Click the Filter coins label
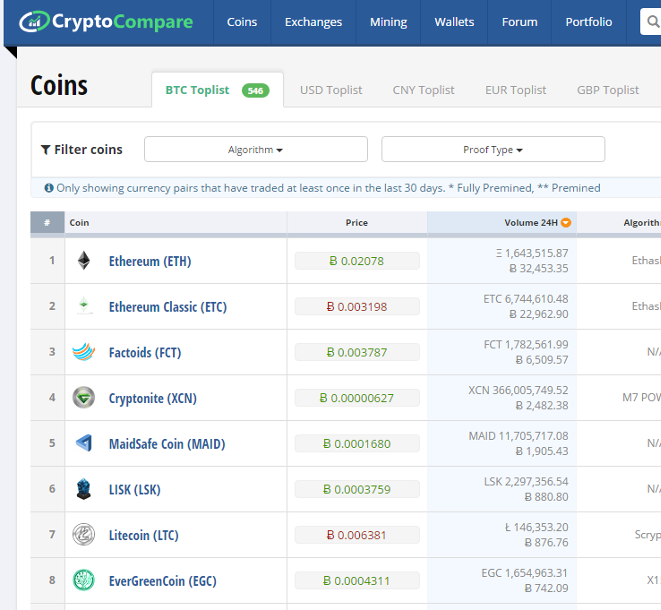This screenshot has height=610, width=661. [88, 150]
